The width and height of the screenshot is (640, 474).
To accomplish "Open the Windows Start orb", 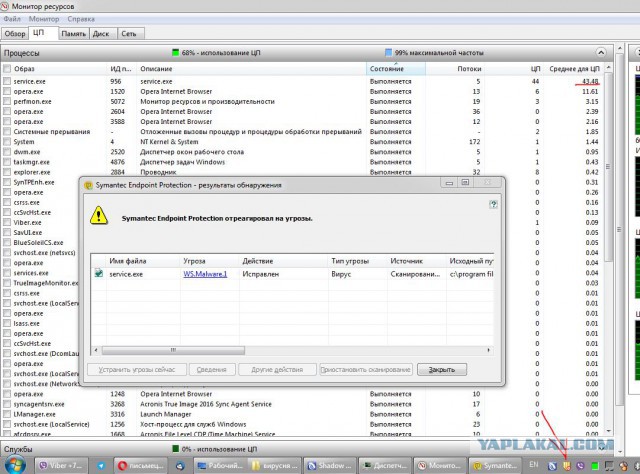I will coord(14,465).
